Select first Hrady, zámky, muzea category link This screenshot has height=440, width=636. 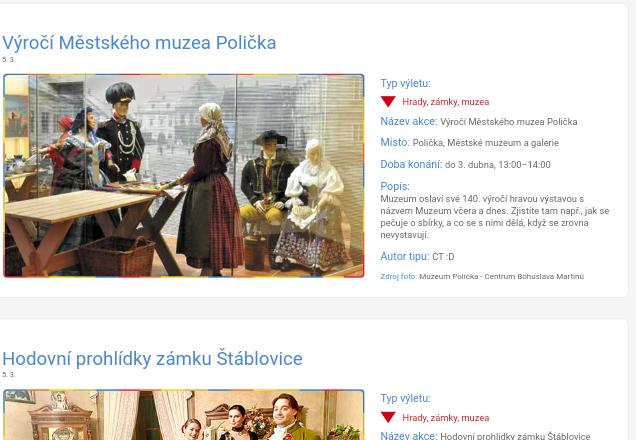(x=445, y=102)
